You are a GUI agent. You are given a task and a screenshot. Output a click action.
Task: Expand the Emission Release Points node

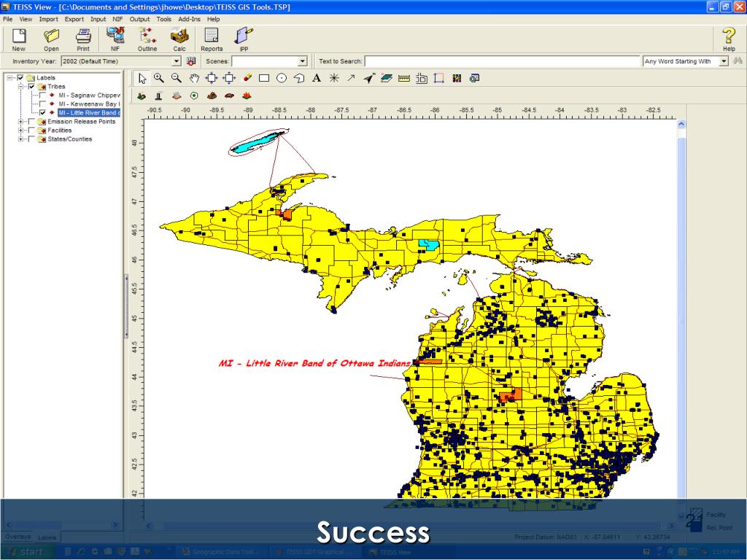(x=20, y=122)
